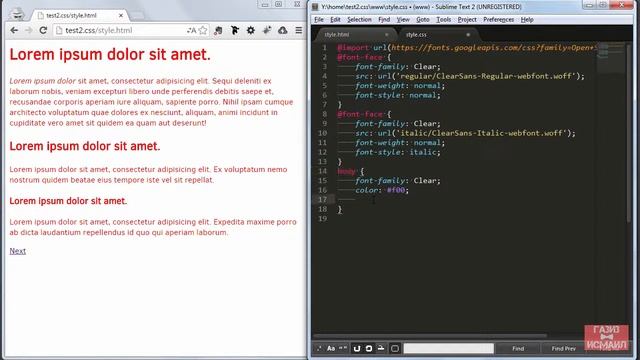Screen dimensions: 640x360
Task: Toggle whole word matching in find bar
Action: point(343,349)
